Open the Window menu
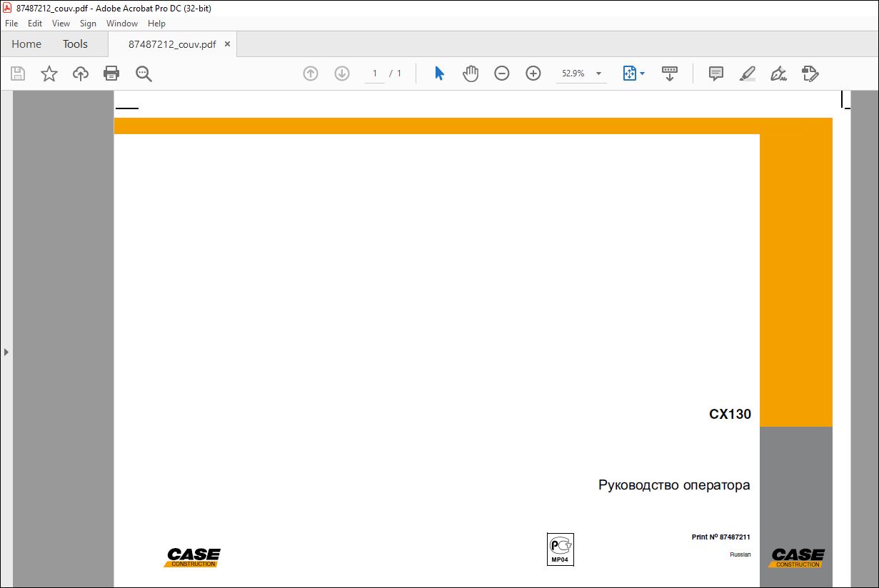Viewport: 879px width, 588px height. [122, 24]
